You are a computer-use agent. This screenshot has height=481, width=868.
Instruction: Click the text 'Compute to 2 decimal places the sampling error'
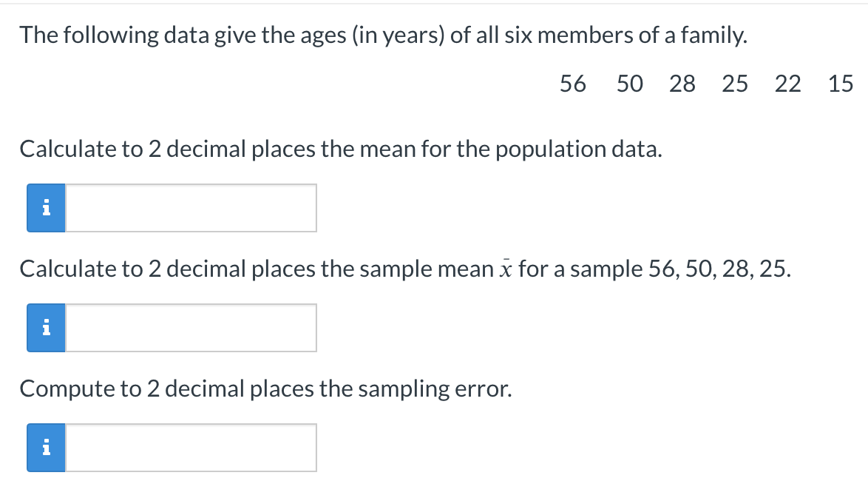pyautogui.click(x=265, y=388)
